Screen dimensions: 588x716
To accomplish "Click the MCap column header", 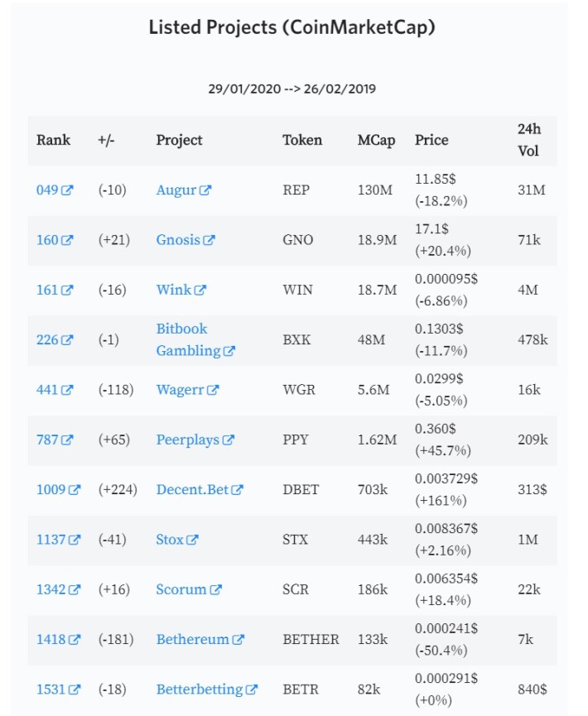I will click(x=377, y=140).
